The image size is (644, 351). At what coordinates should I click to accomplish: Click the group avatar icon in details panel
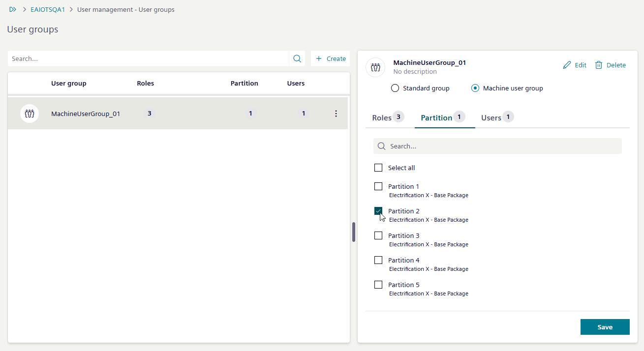click(x=375, y=67)
